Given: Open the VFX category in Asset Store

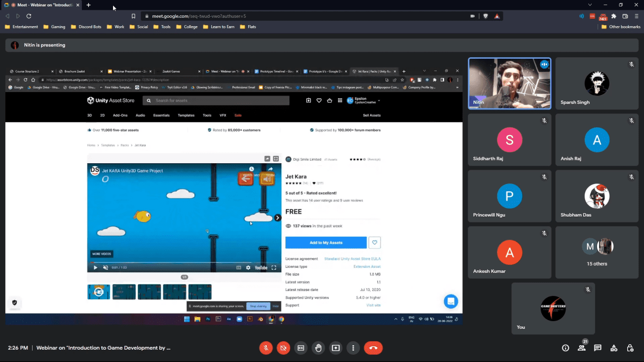Looking at the screenshot, I should 223,115.
